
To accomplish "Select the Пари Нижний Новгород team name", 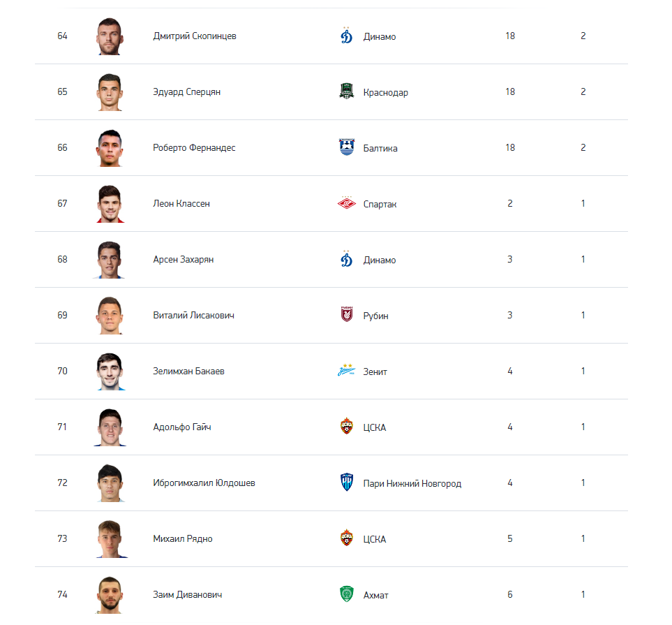I will coord(412,483).
